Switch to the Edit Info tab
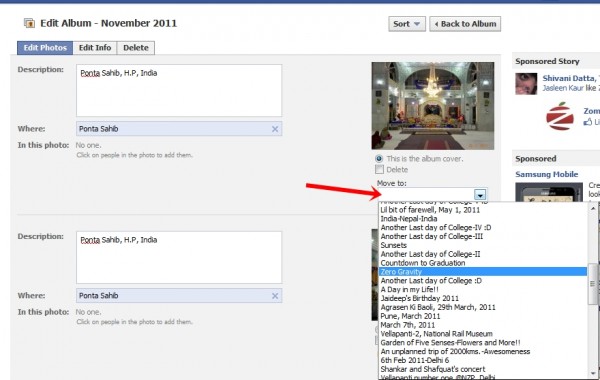 (95, 48)
